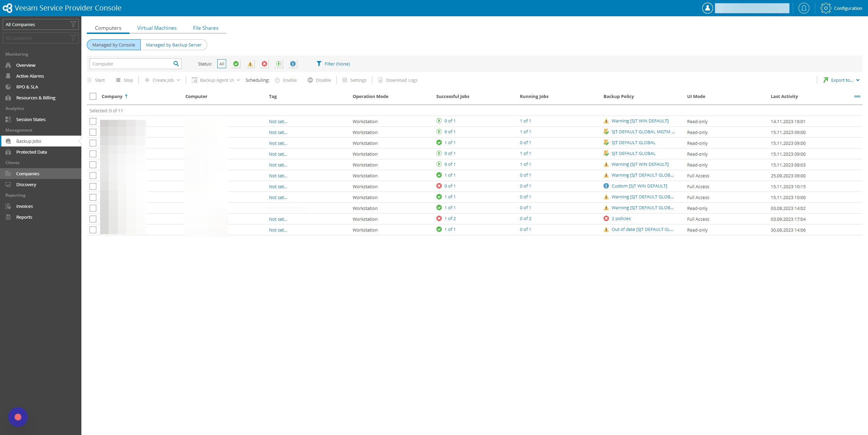This screenshot has height=435, width=868.
Task: Open the 2 policies link
Action: [x=621, y=219]
